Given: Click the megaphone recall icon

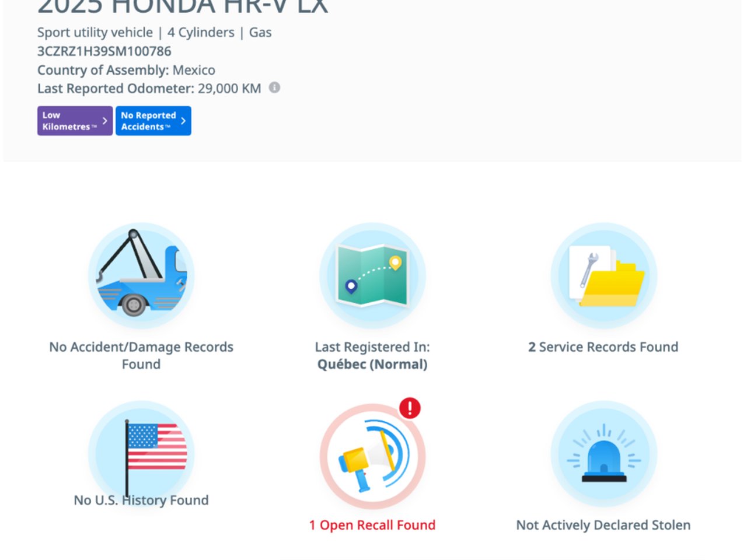Looking at the screenshot, I should click(372, 456).
